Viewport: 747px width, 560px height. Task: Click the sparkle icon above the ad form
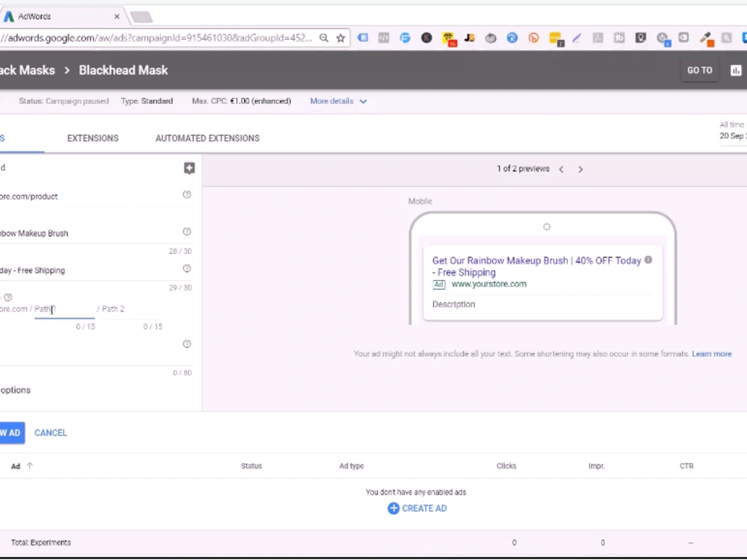pos(189,168)
